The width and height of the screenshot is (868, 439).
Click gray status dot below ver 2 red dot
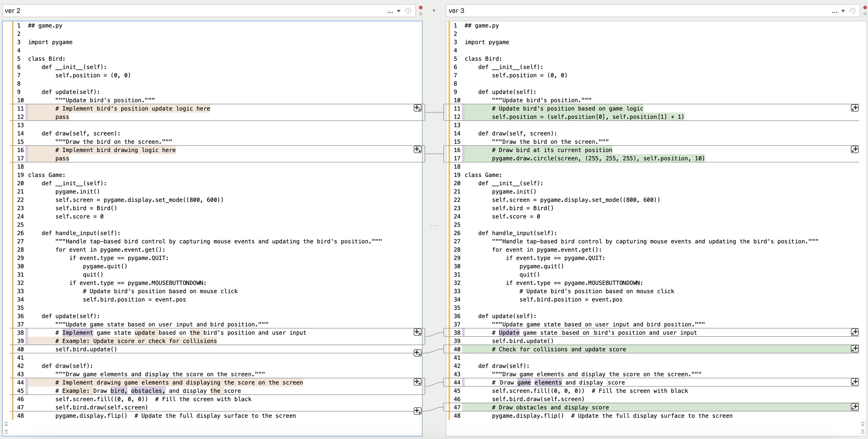[421, 14]
